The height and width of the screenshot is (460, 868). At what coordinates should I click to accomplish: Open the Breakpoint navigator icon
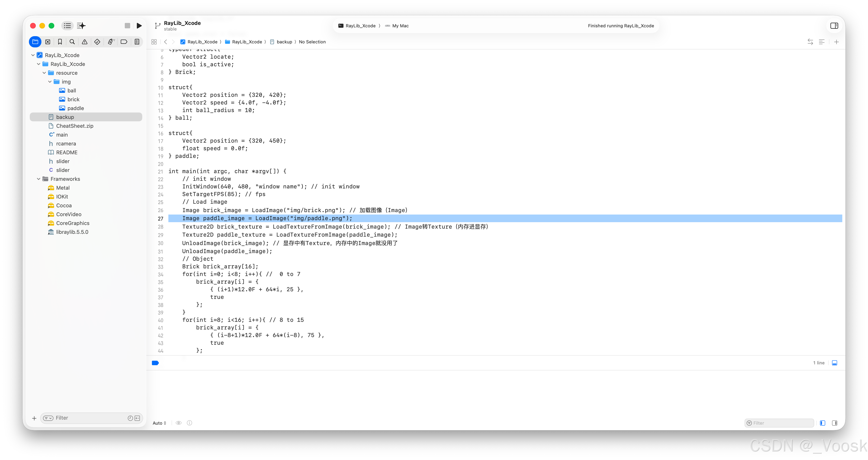124,42
